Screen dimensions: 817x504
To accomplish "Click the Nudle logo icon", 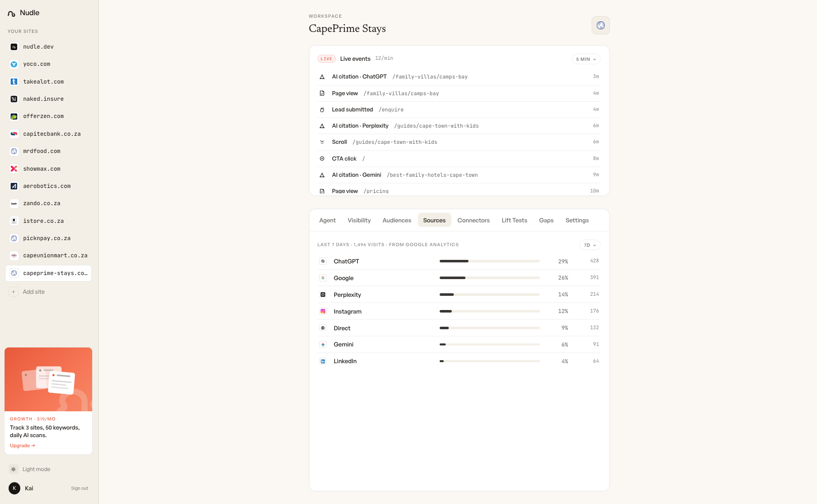I will [x=11, y=14].
